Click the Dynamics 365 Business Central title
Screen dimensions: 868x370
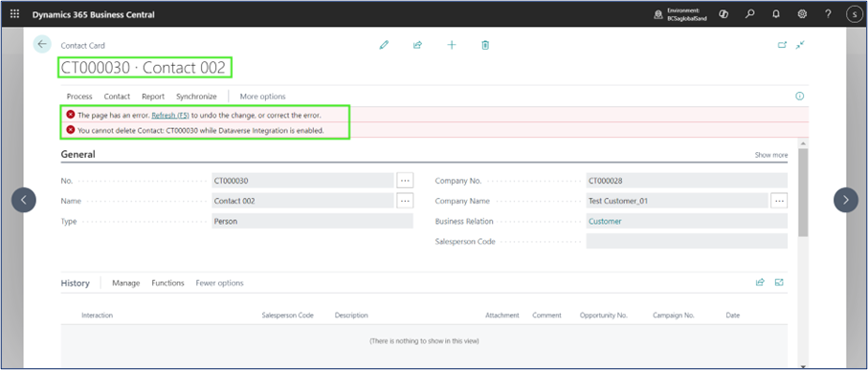pos(94,14)
